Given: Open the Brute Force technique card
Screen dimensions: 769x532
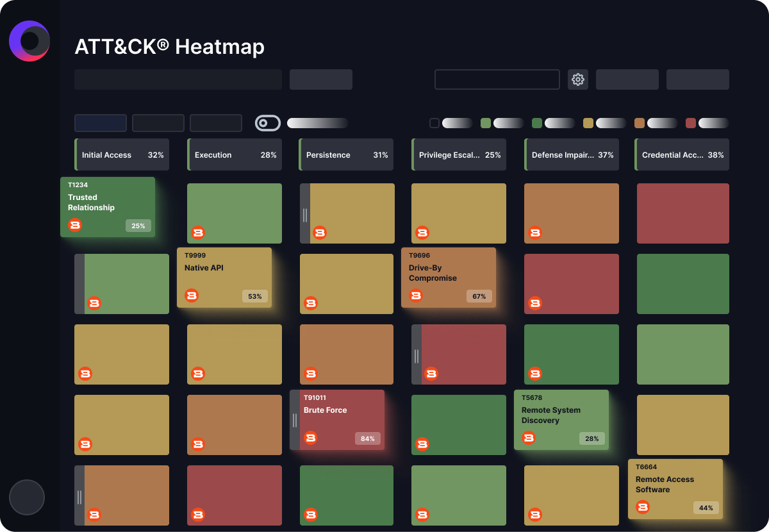Looking at the screenshot, I should (x=337, y=420).
